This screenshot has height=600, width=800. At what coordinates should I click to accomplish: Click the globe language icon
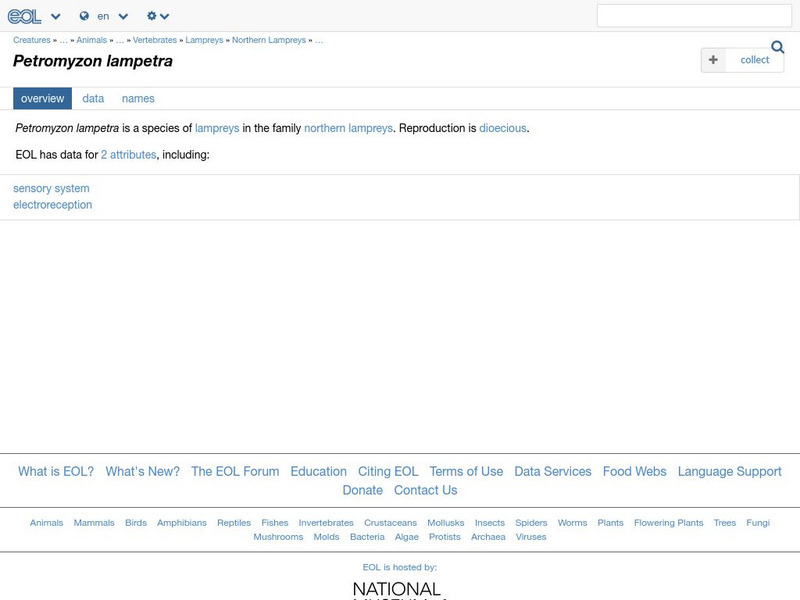[x=84, y=16]
